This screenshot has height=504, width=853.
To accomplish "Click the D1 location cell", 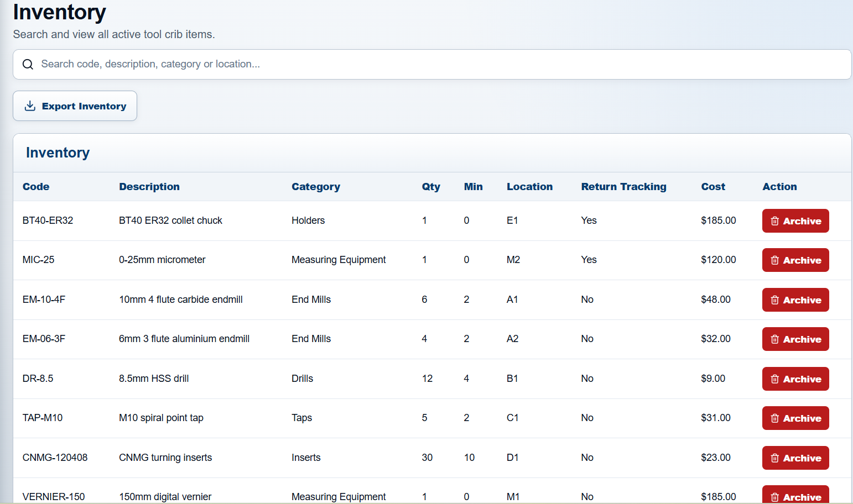I will (x=513, y=458).
